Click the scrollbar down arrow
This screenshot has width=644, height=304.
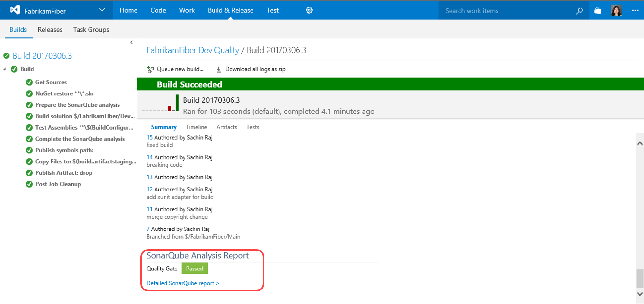coord(640,294)
